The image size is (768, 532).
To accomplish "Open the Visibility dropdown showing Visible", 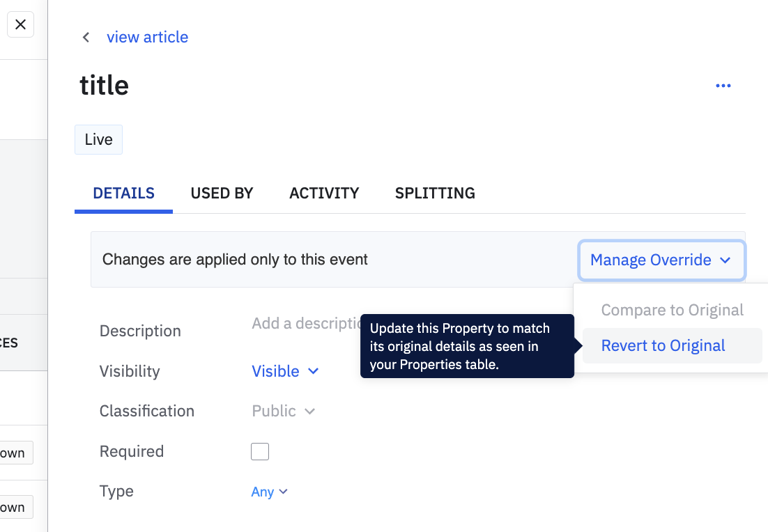I will pos(284,371).
